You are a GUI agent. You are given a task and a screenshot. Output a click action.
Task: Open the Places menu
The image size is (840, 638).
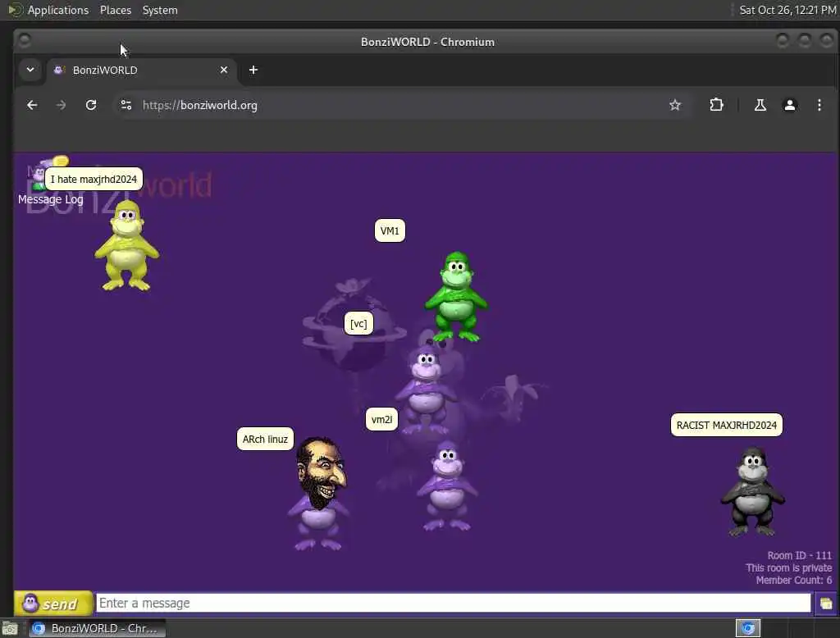click(x=115, y=10)
